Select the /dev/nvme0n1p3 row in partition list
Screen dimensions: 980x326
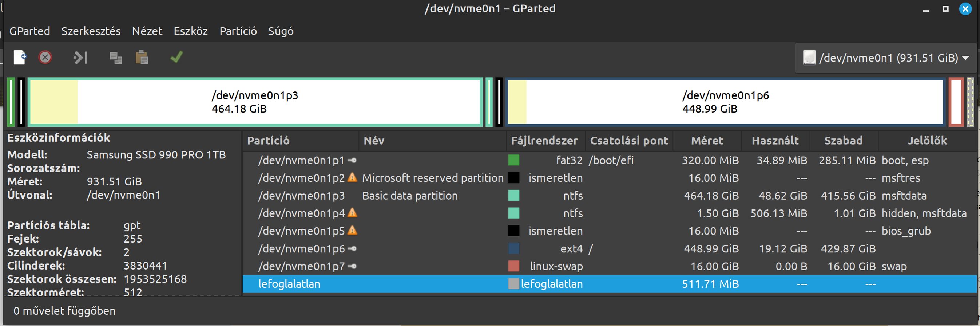coord(610,196)
